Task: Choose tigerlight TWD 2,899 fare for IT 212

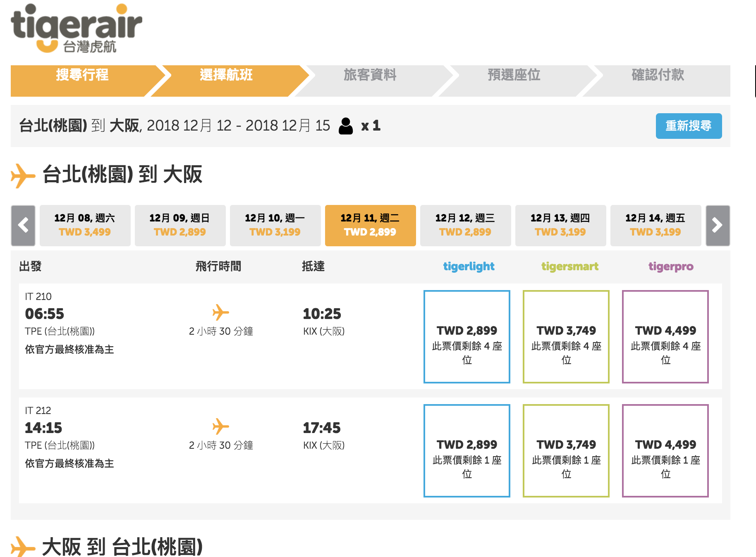Action: [467, 451]
